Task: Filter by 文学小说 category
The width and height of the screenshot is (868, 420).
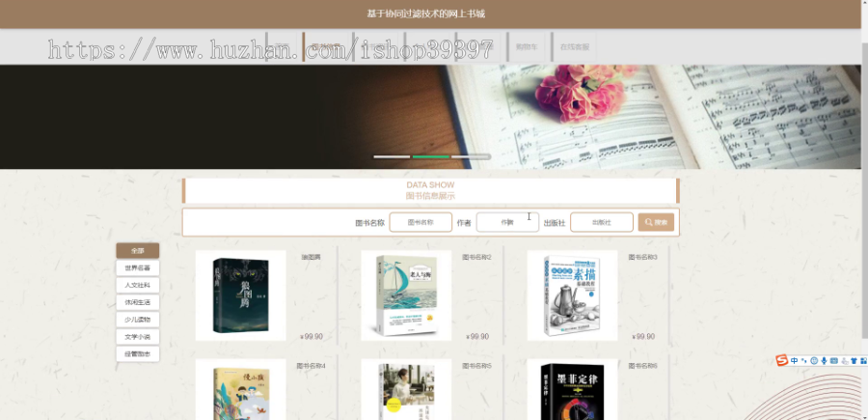Action: (x=137, y=337)
